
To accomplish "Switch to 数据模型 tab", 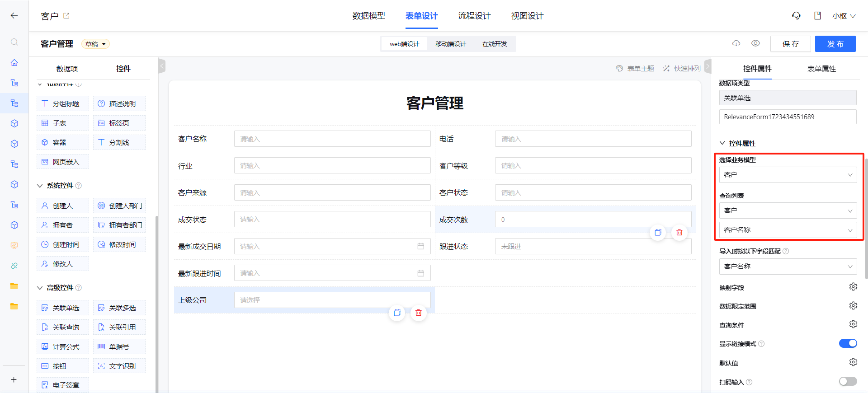I will click(368, 16).
